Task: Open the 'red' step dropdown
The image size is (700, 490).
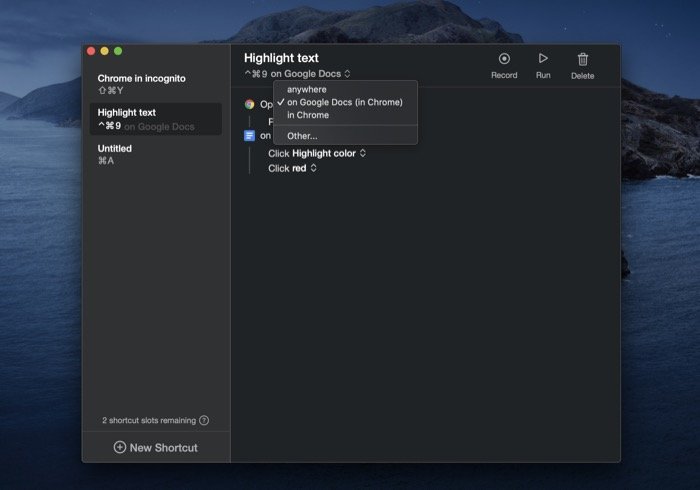Action: click(313, 168)
